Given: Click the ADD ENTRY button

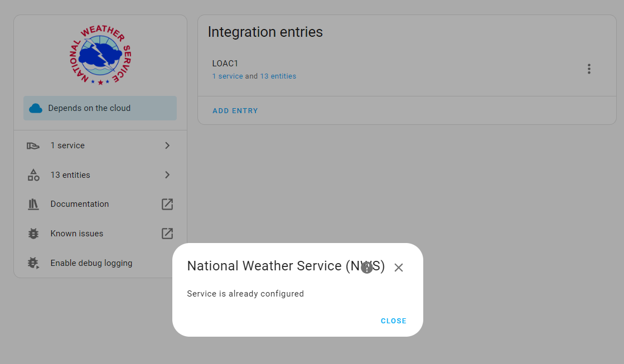Looking at the screenshot, I should click(235, 110).
